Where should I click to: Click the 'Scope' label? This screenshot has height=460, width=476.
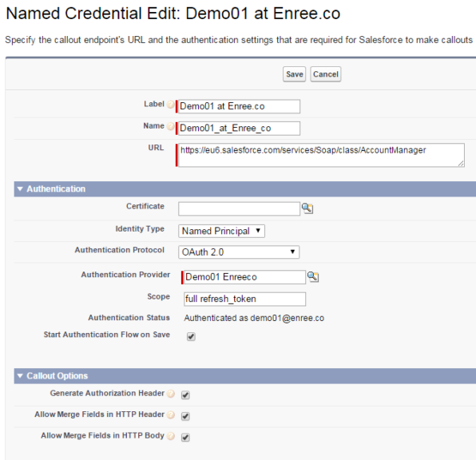158,296
